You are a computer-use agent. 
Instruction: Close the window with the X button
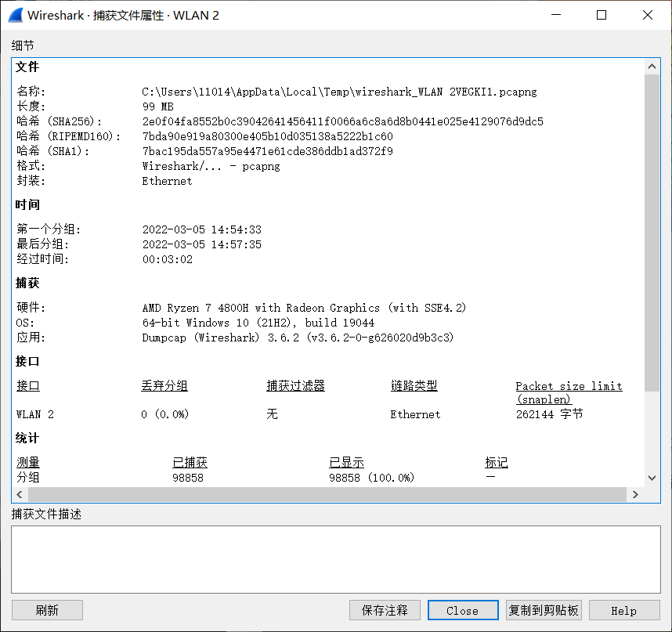648,15
